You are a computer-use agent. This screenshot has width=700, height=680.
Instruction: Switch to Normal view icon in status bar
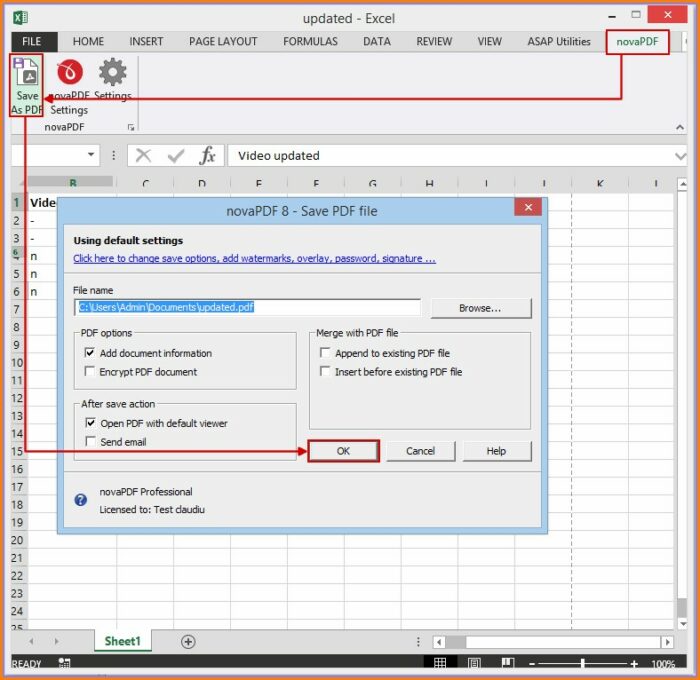(440, 663)
